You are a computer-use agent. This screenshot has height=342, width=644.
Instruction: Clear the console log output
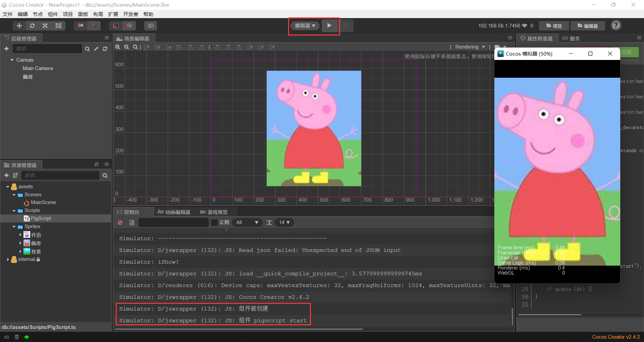click(x=120, y=222)
